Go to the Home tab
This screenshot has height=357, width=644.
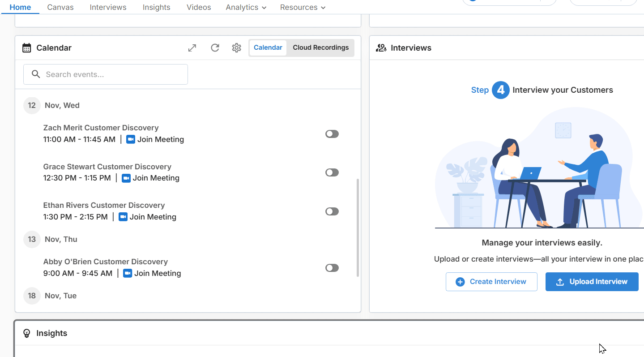click(x=21, y=7)
